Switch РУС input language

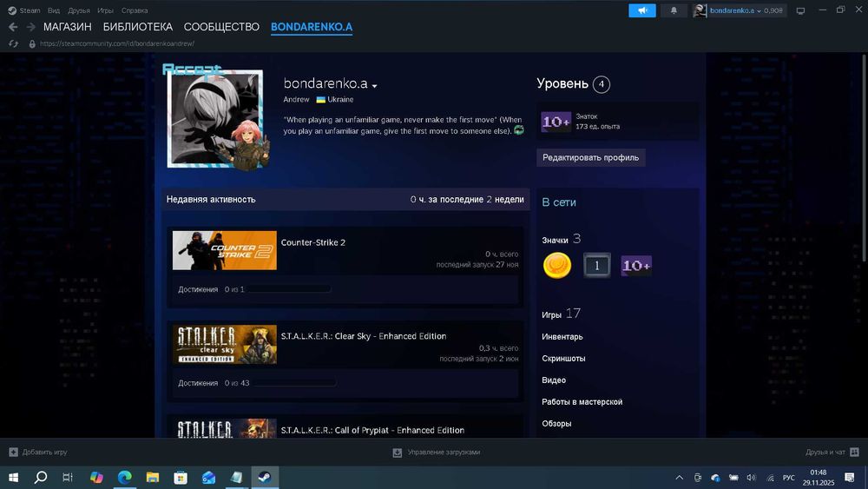tap(788, 478)
